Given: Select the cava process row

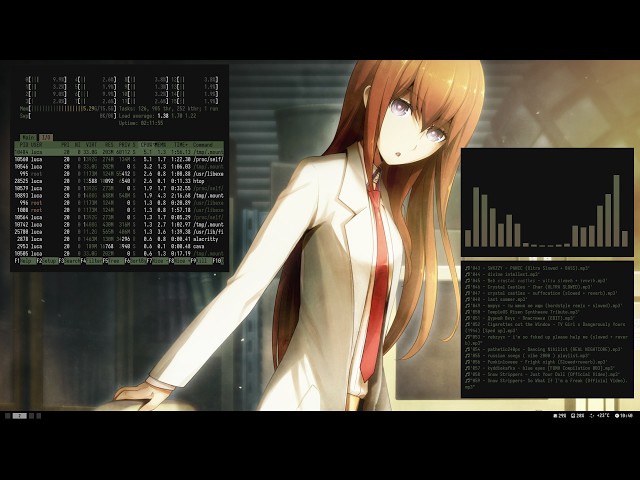Looking at the screenshot, I should pos(119,247).
